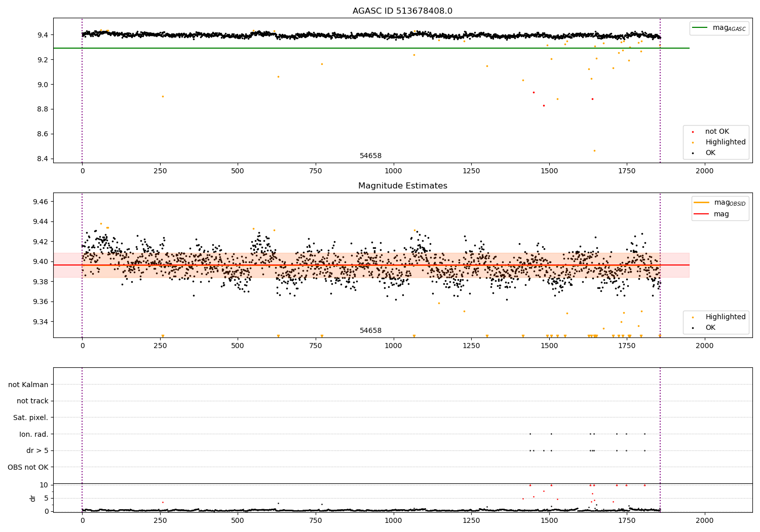Click the '54658' label in the Magnitude Estimates plot
760x532 pixels.
pos(370,331)
